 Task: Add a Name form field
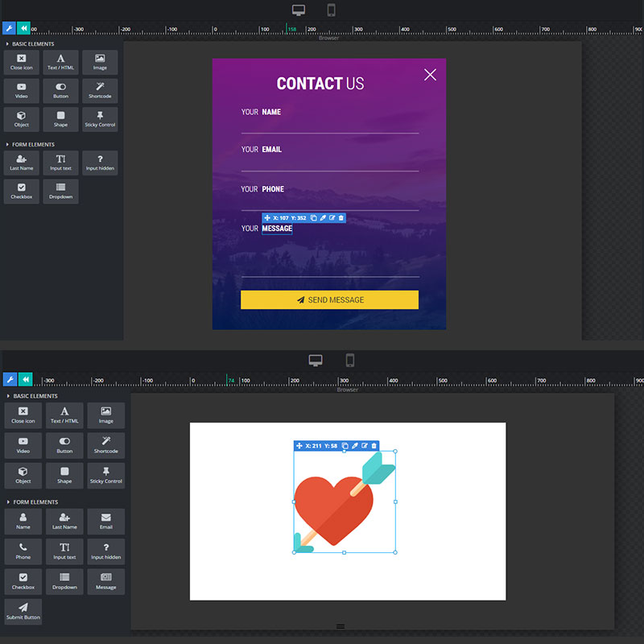click(x=23, y=522)
